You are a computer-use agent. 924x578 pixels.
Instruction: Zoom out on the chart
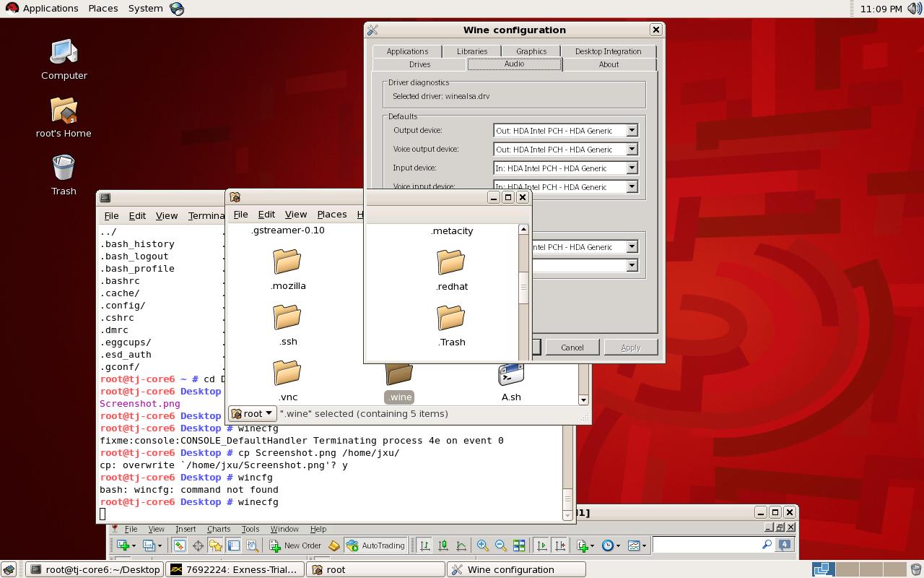tap(500, 545)
